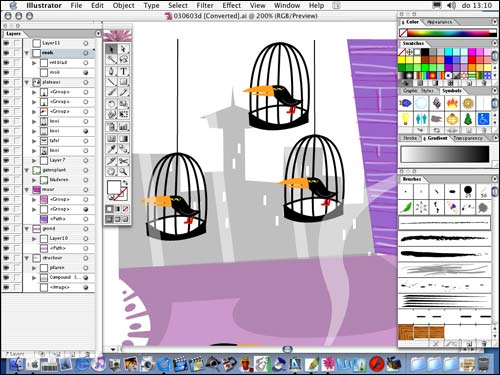The width and height of the screenshot is (500, 375).
Task: Toggle visibility of the tafel layer
Action: [7, 141]
